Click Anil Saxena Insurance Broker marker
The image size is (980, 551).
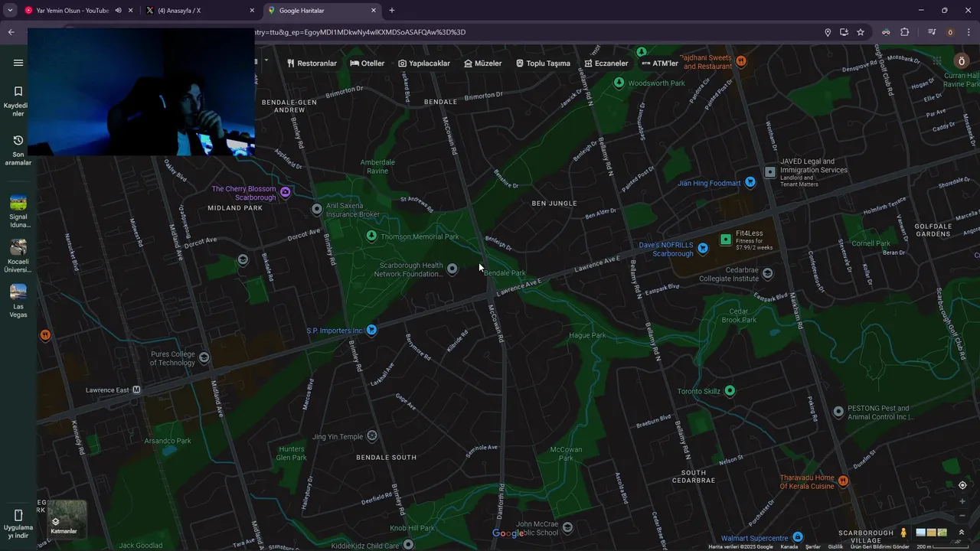tap(317, 209)
